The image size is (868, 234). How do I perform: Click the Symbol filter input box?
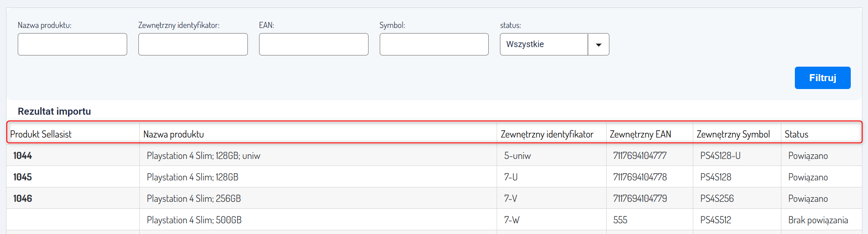434,44
